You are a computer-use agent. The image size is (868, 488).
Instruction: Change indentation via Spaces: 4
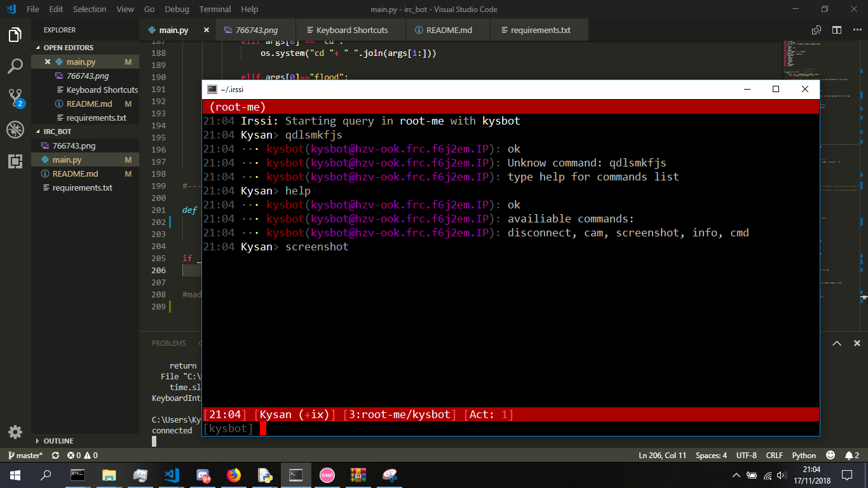click(x=711, y=455)
